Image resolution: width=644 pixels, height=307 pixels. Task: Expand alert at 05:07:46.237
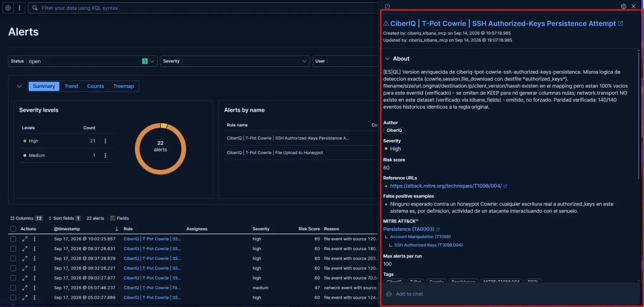[25, 288]
